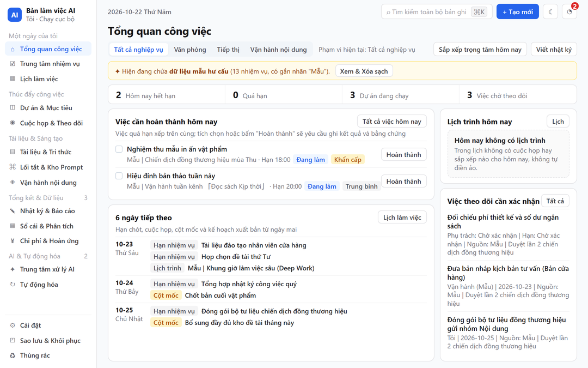Focus the Tìm kiếm toàn bộ bản ghi field
588x368 pixels.
click(437, 11)
